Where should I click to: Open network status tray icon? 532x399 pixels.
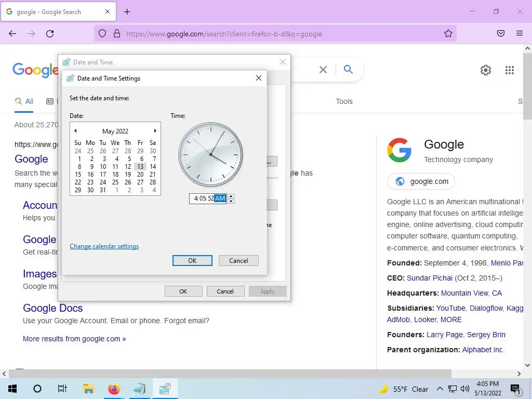point(453,389)
